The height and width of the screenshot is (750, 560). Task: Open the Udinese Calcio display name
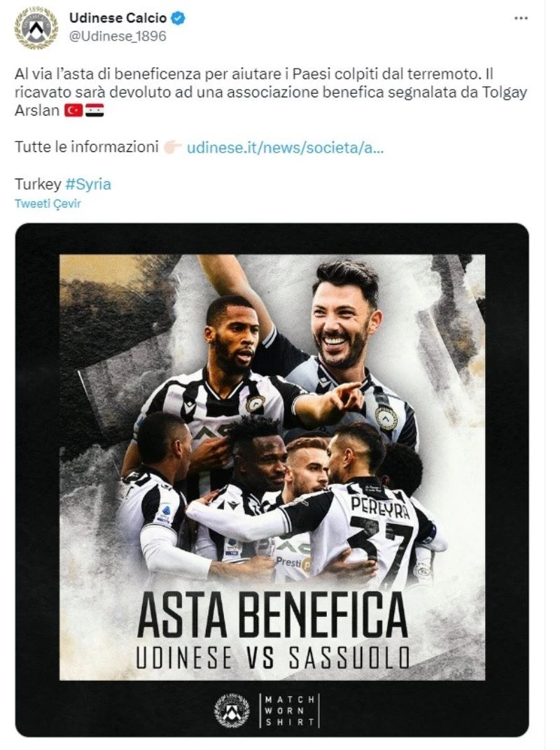point(118,18)
